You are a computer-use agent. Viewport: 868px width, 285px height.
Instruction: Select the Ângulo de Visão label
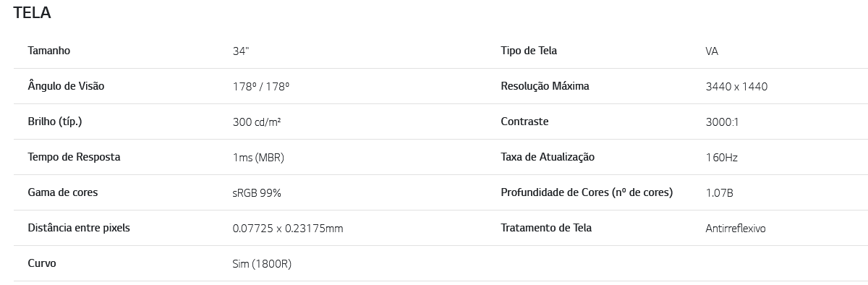tap(66, 85)
